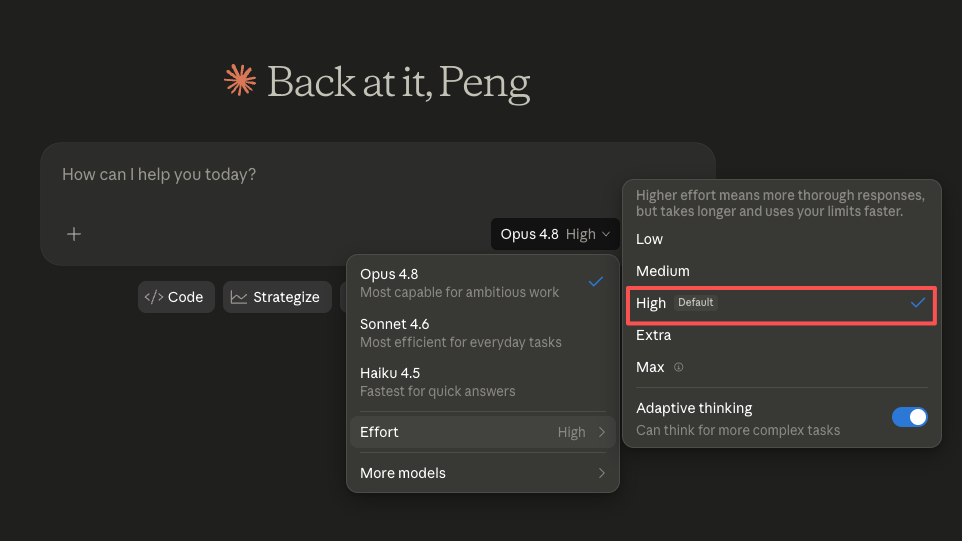Click the Code brackets icon
The image size is (962, 541).
[153, 297]
